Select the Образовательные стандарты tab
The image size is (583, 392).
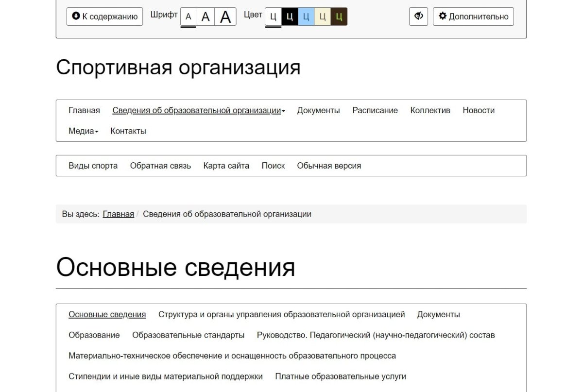tap(189, 335)
